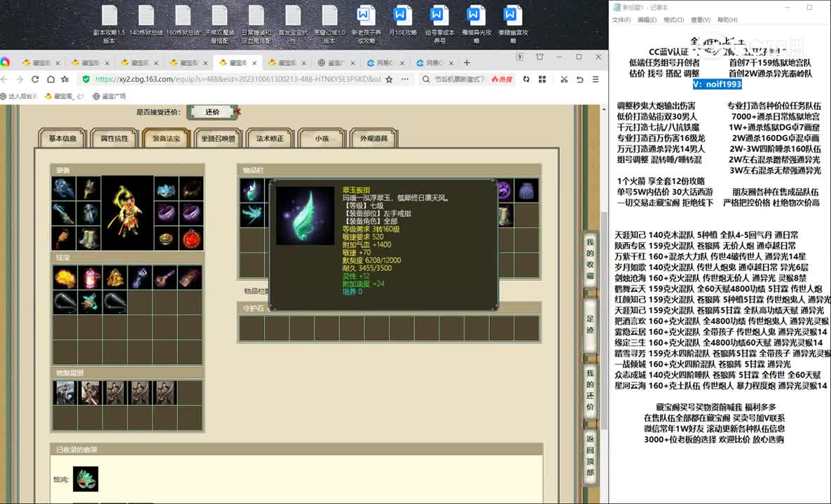Select the orange bell-shaped magic treasure
This screenshot has width=831, height=504.
coord(115,278)
